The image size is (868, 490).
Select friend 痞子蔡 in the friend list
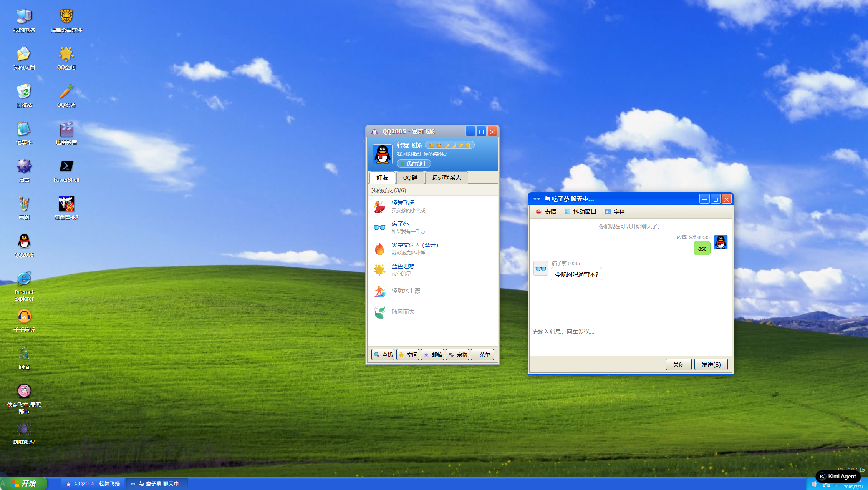point(432,228)
